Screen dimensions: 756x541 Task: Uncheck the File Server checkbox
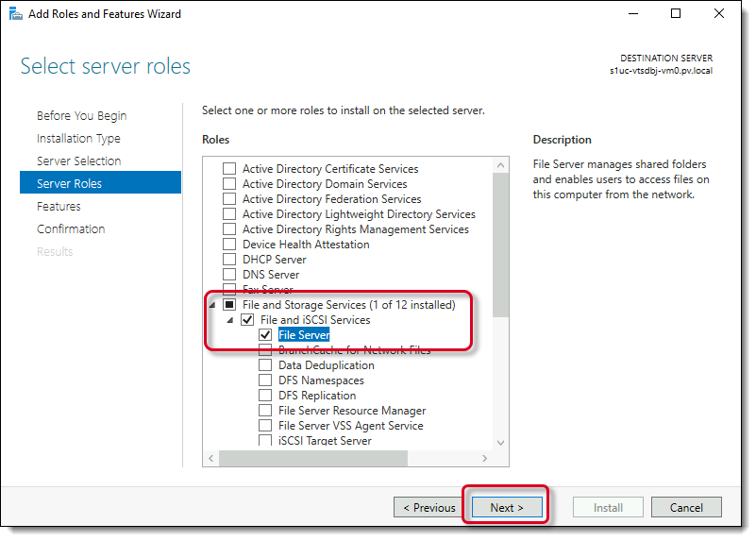pyautogui.click(x=265, y=335)
